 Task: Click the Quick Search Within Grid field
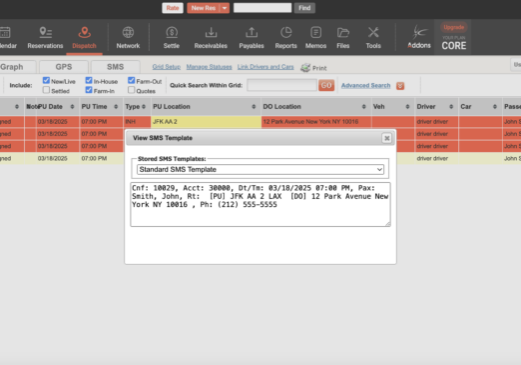[282, 85]
